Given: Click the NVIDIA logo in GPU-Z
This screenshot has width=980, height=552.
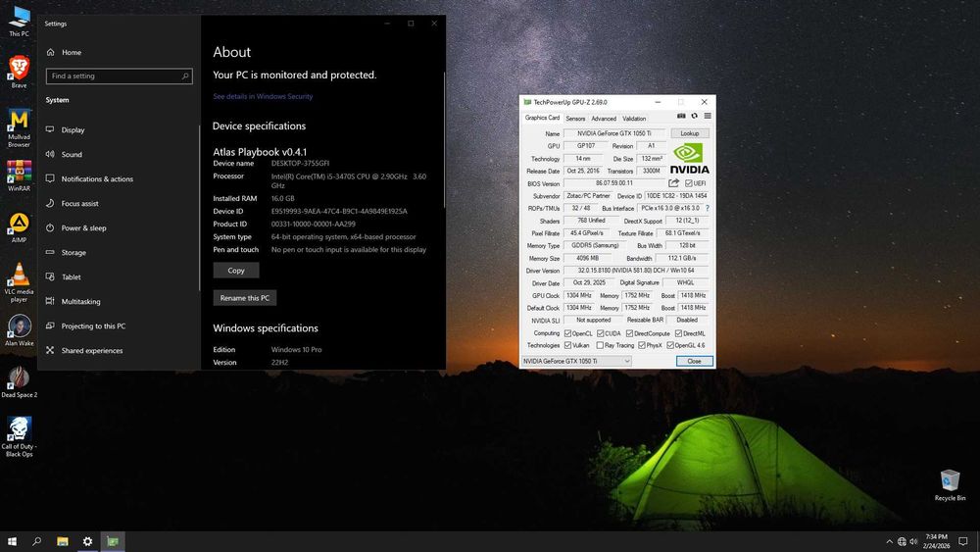Looking at the screenshot, I should click(689, 159).
